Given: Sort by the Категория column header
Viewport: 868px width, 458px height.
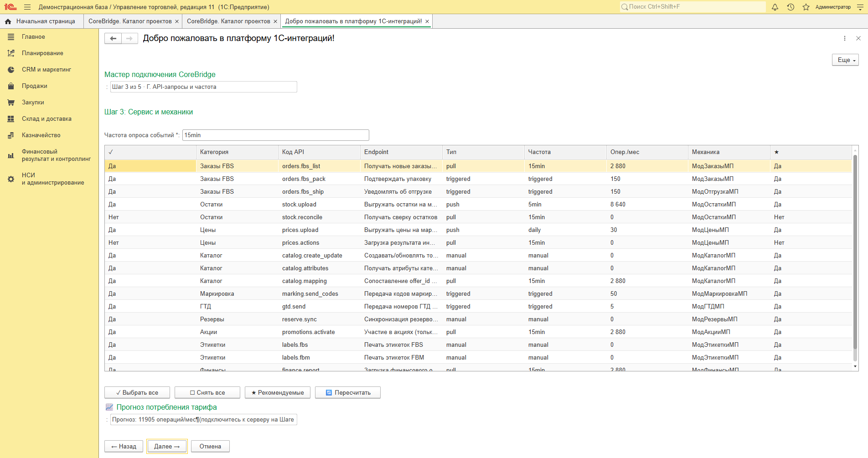Looking at the screenshot, I should pyautogui.click(x=237, y=152).
